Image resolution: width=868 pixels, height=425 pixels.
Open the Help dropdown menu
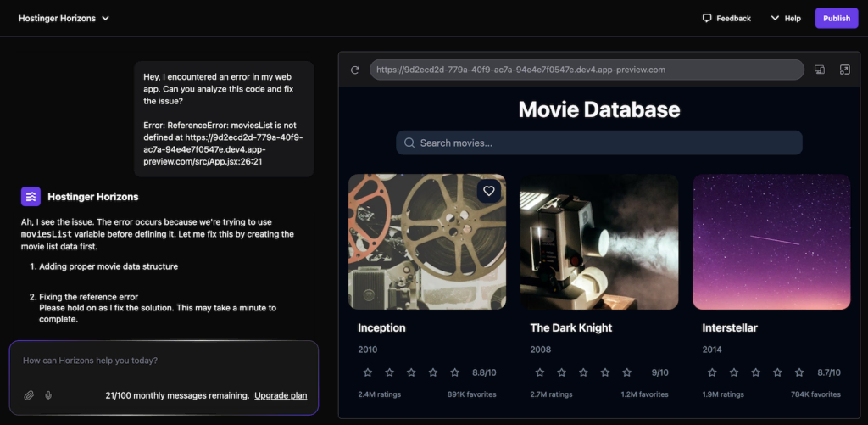(785, 18)
